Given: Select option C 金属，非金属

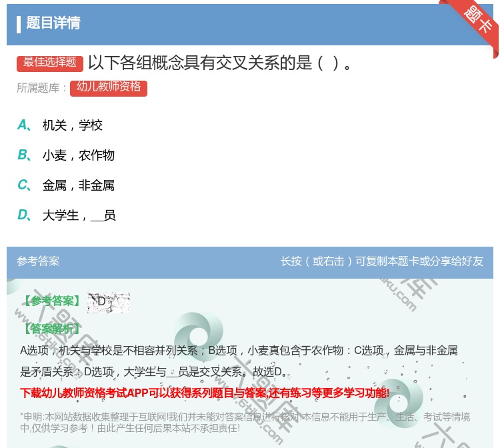Looking at the screenshot, I should coord(66,185).
